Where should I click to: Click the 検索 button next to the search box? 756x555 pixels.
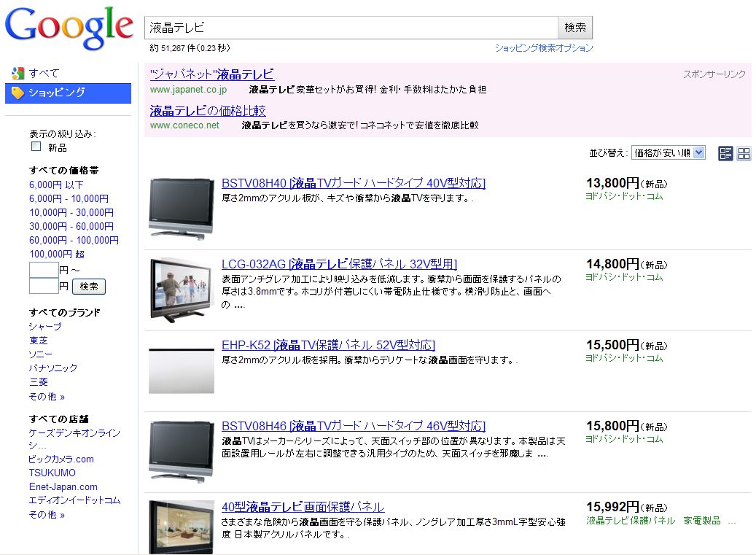pos(575,28)
